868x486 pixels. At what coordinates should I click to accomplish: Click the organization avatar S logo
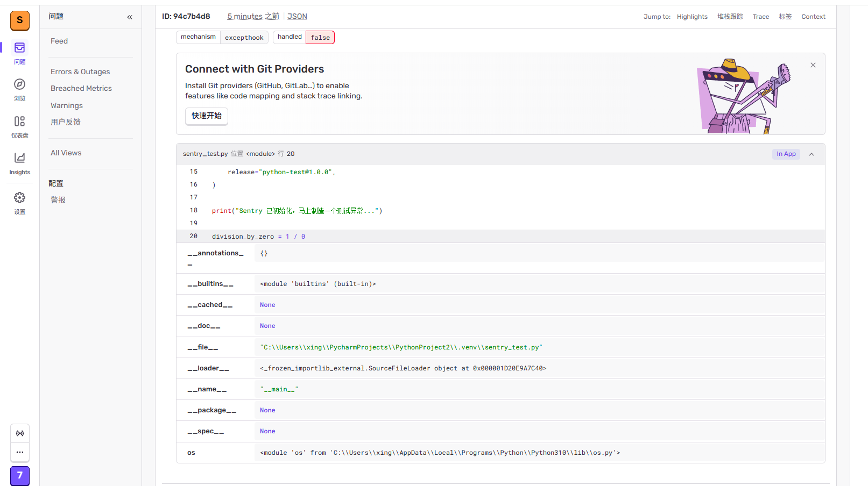tap(20, 20)
